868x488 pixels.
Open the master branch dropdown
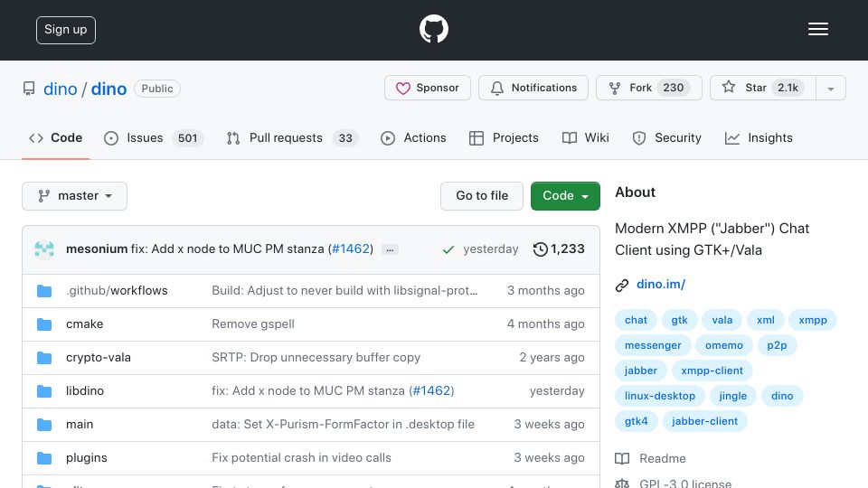click(x=75, y=196)
